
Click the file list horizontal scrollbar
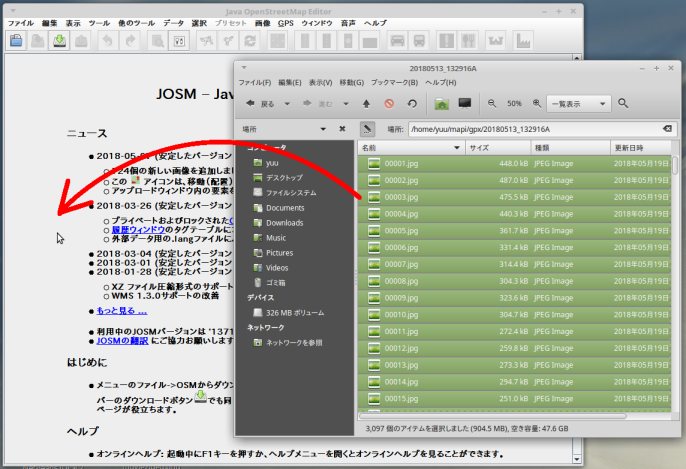tap(492, 416)
